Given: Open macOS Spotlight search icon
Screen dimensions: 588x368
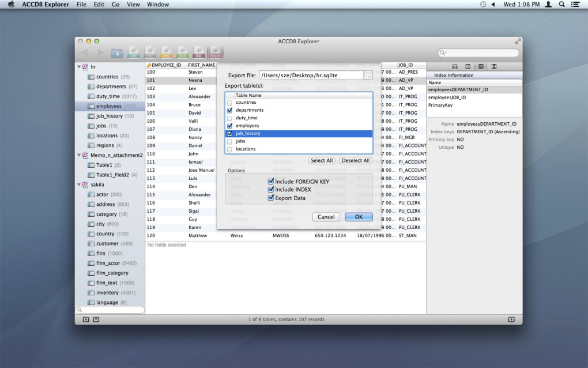Looking at the screenshot, I should (561, 5).
